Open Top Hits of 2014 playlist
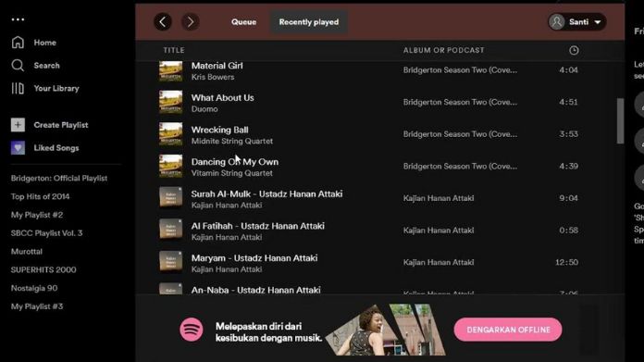Viewport: 644px width, 362px height. pos(41,196)
